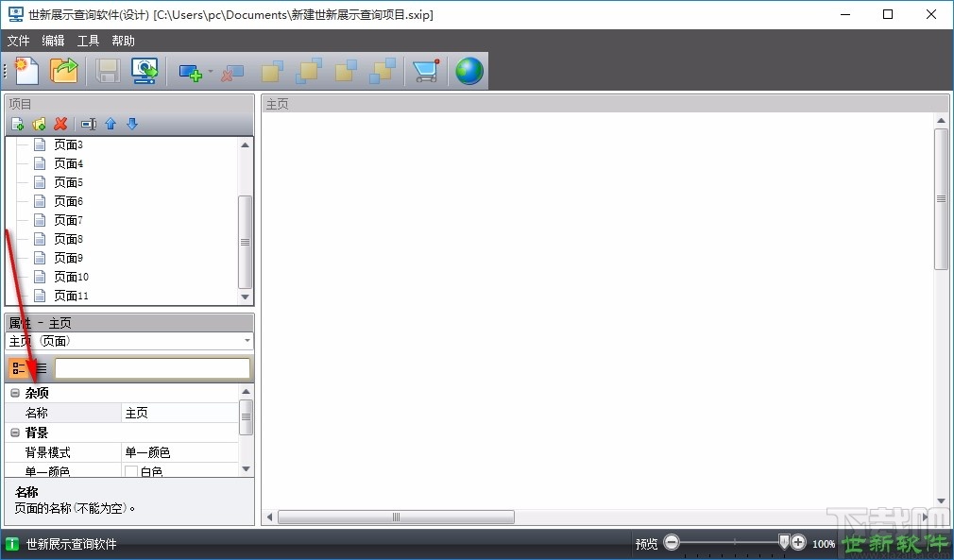954x560 pixels.
Task: Click the 世新展示查询软件 status bar text
Action: [x=71, y=544]
